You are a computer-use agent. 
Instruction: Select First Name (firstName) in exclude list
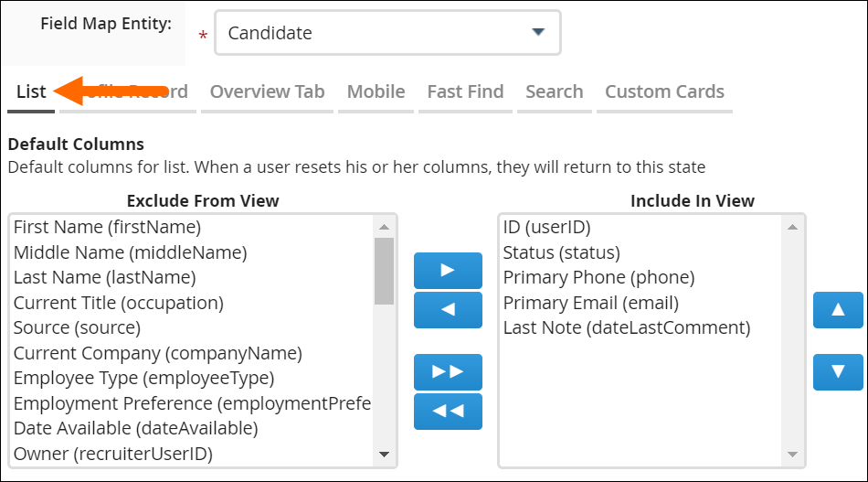(107, 227)
